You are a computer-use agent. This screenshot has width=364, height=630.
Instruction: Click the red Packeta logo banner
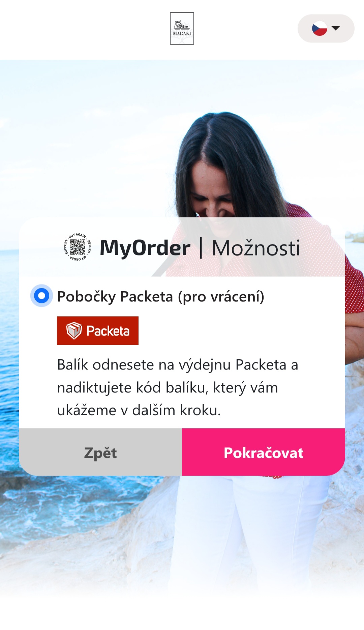point(98,331)
